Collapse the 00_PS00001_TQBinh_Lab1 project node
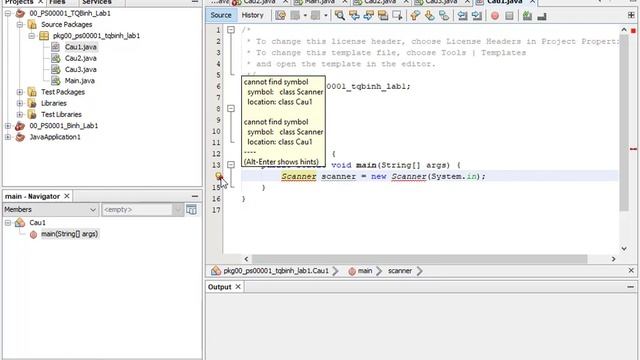Screen dimensions: 640x360 point(8,13)
